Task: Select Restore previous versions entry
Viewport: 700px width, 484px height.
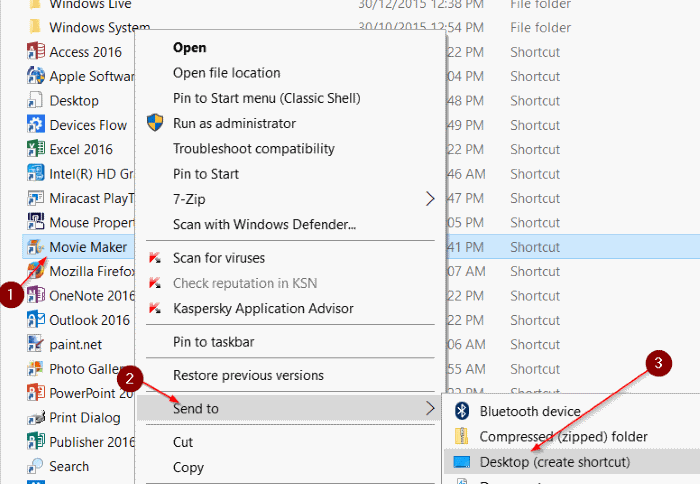Action: click(248, 376)
